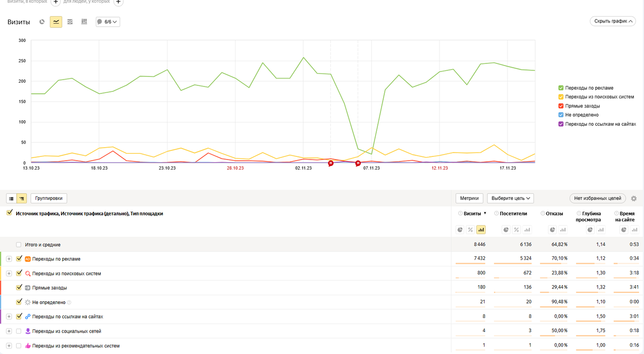Show Посетители column as pie chart
Screen dimensions: 644x354
[x=506, y=230]
